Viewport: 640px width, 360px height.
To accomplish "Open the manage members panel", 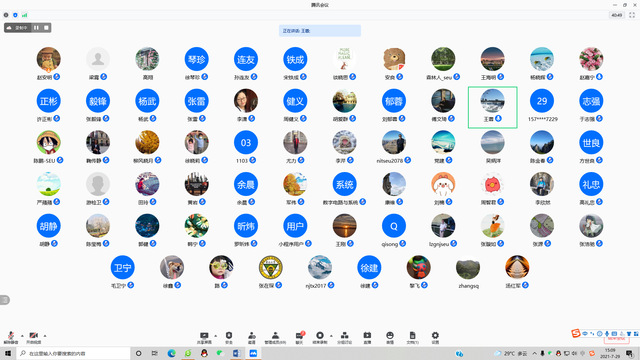I will point(275,338).
